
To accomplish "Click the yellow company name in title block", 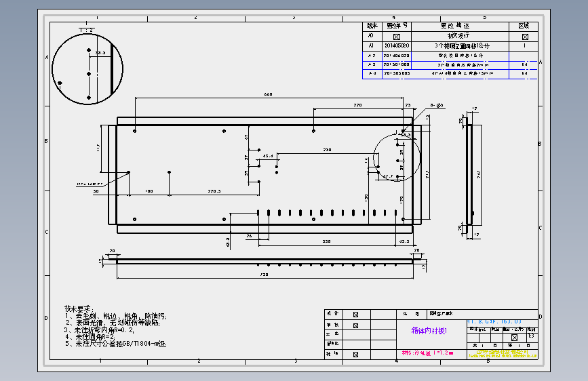I will pyautogui.click(x=502, y=353).
